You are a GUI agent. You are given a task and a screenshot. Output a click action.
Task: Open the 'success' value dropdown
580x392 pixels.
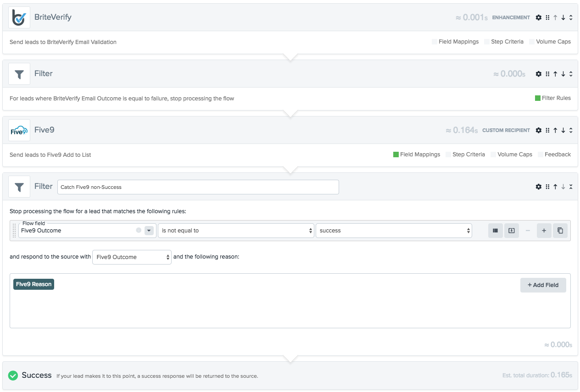click(x=394, y=231)
